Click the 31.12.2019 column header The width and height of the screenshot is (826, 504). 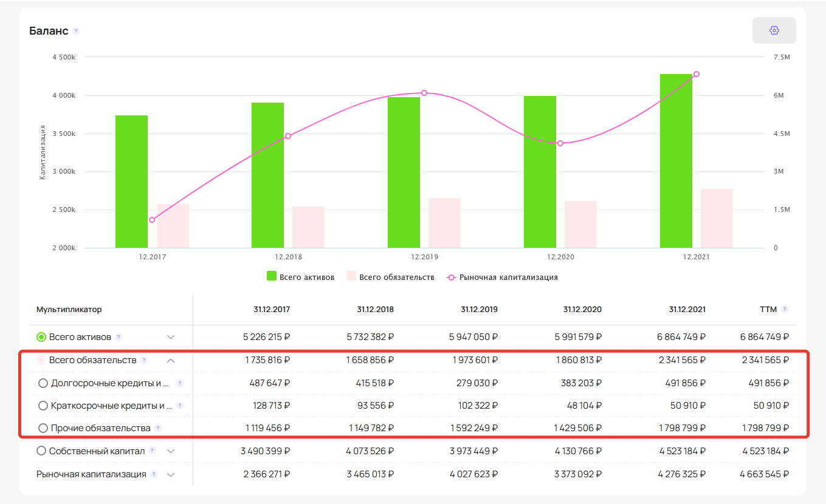point(479,309)
